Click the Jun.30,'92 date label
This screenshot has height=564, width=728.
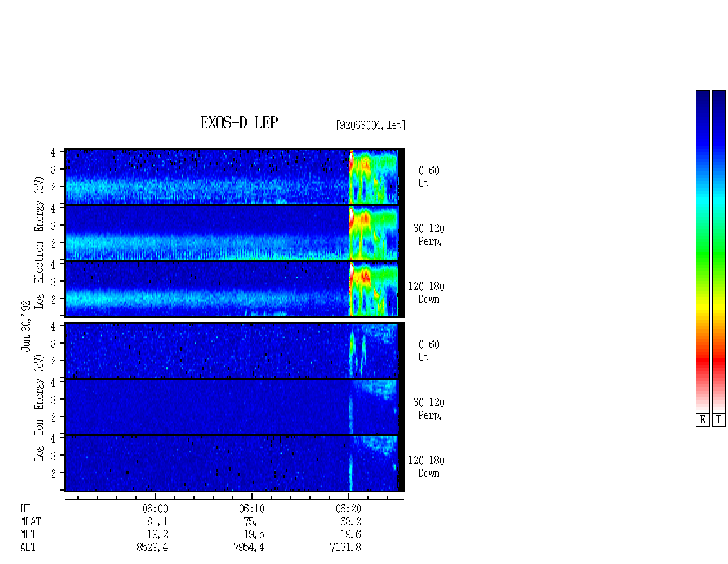pos(26,326)
